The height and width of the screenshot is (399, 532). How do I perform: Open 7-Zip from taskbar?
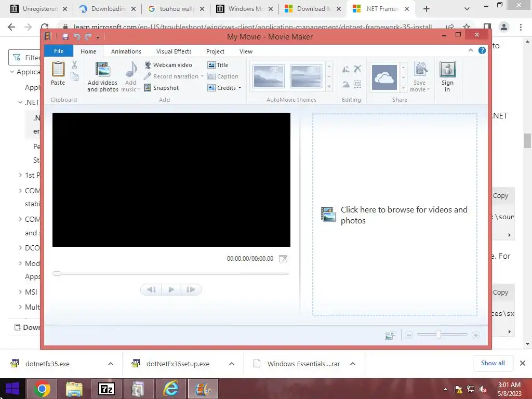click(106, 389)
